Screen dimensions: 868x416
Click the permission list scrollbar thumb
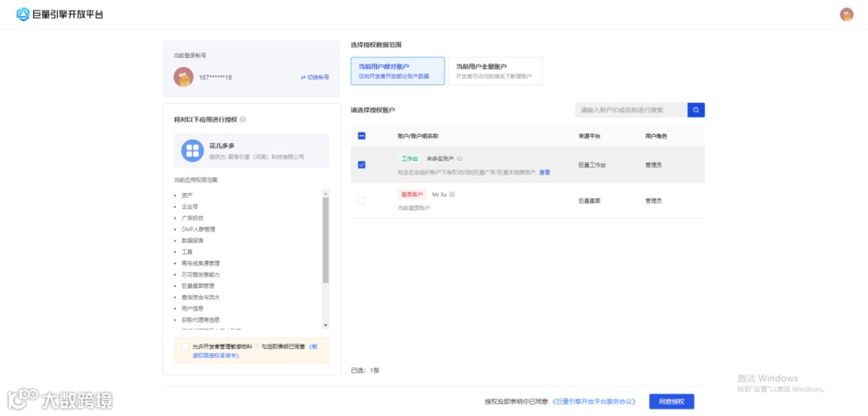pos(325,240)
